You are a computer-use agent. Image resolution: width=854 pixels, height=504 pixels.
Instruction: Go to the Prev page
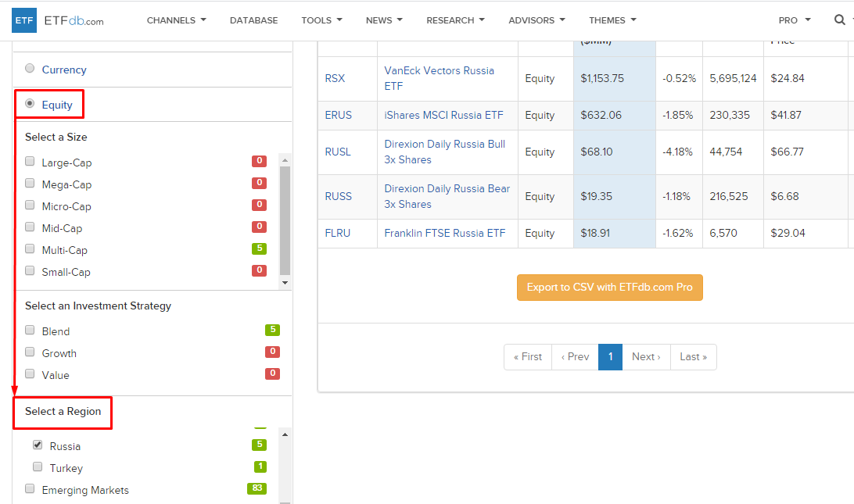click(x=575, y=357)
